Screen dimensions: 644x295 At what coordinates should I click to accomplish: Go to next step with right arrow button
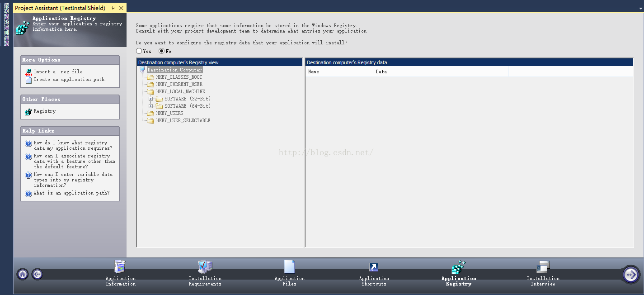[x=631, y=274]
